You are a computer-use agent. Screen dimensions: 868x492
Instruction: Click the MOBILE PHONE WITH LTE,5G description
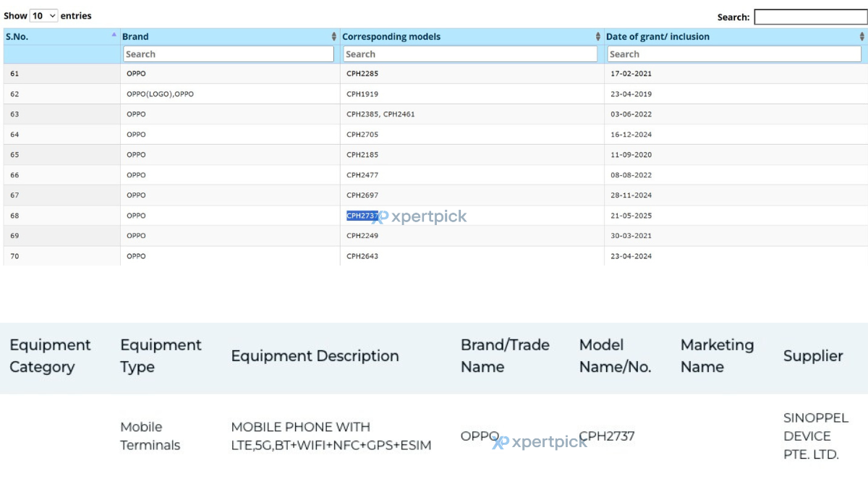pos(331,436)
